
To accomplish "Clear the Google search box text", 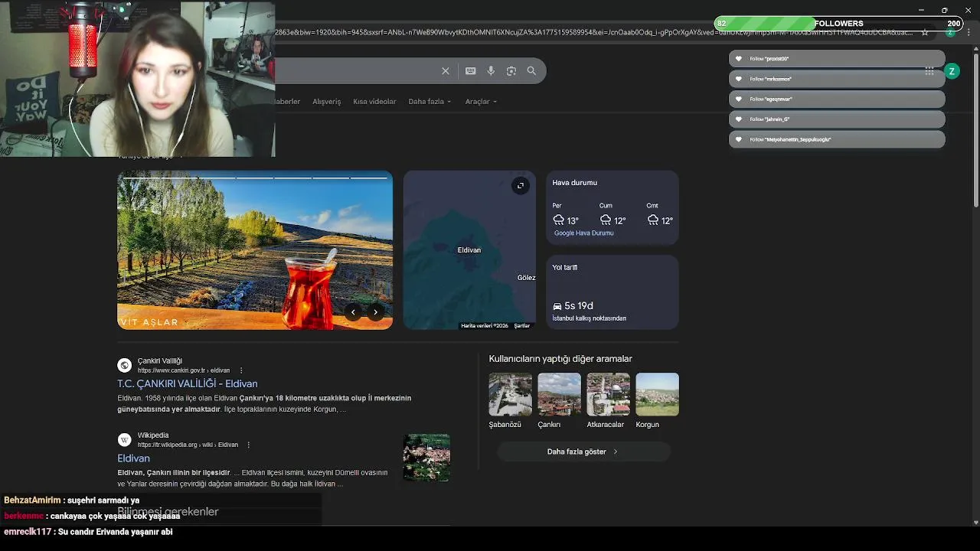I will 446,70.
